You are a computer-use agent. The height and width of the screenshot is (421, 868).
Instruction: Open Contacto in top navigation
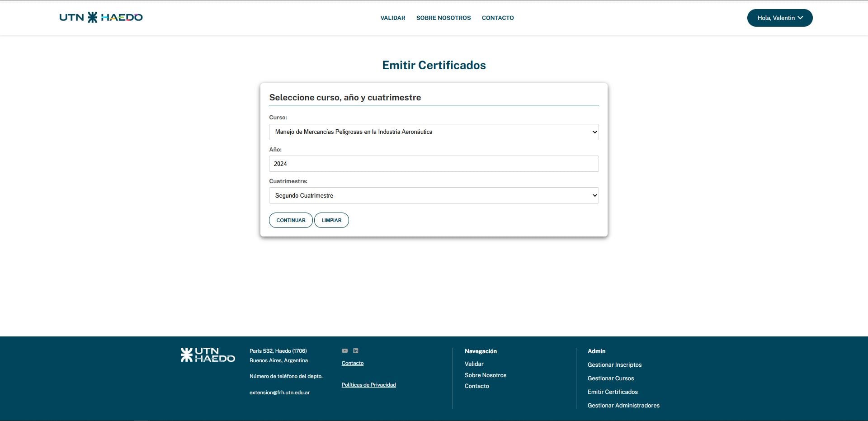[x=498, y=18]
